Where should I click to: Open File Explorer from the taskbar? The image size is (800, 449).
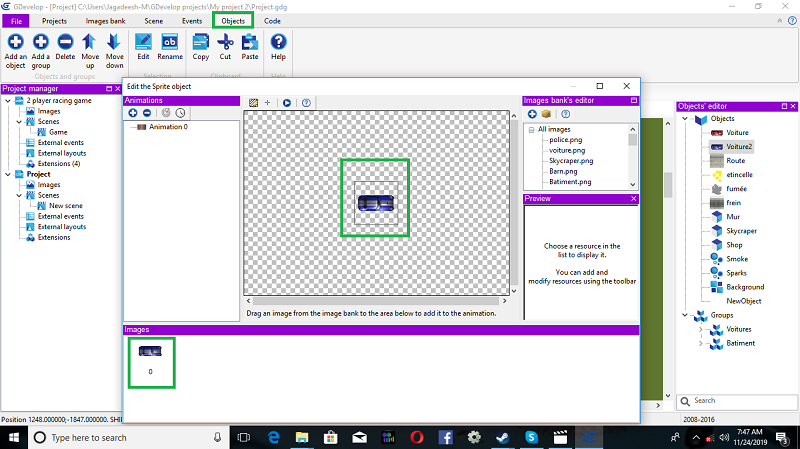[302, 438]
